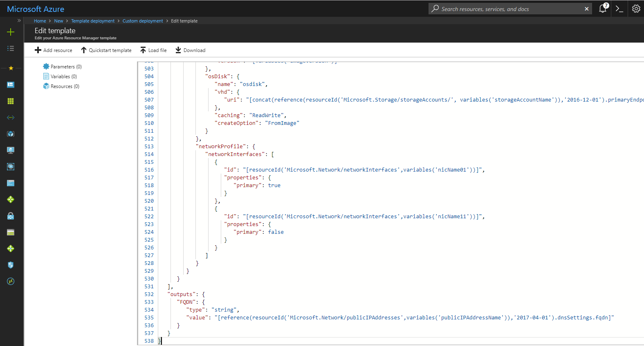Click the "osDisk" key on line 504

[x=218, y=77]
